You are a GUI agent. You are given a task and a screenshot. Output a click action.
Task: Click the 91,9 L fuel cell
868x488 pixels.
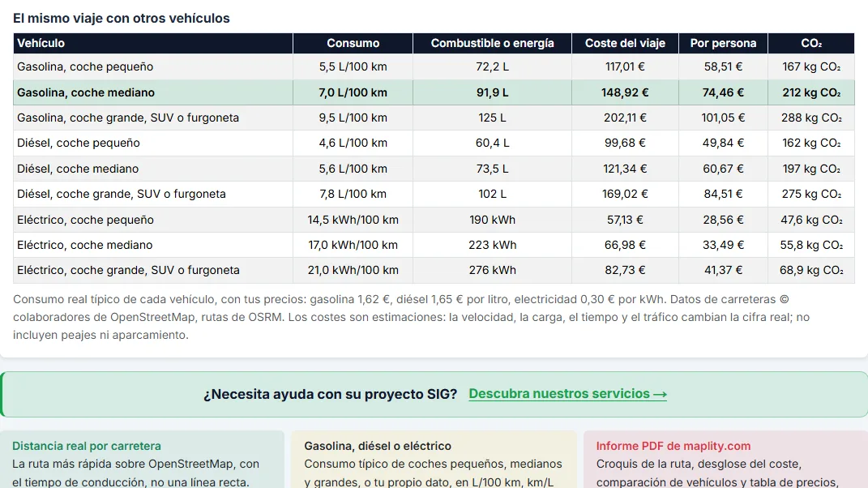coord(492,92)
